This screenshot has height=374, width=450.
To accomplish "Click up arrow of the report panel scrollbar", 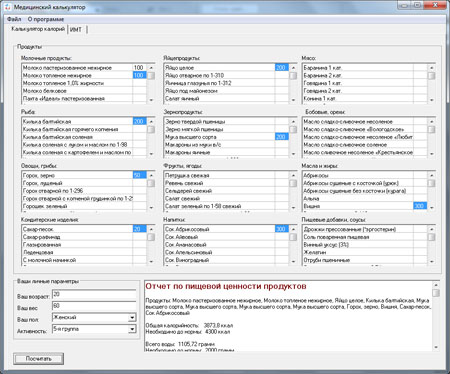I will coord(436,285).
